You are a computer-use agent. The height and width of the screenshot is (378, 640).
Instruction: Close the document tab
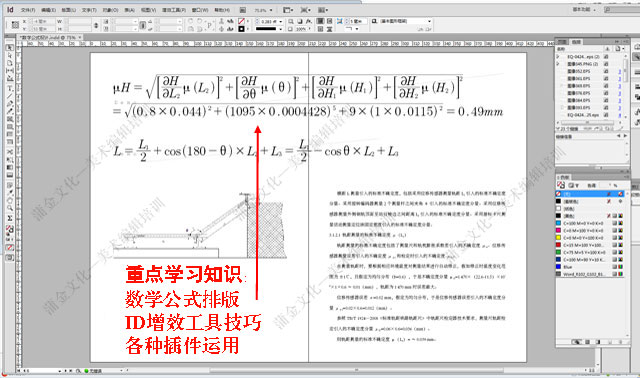pos(80,37)
